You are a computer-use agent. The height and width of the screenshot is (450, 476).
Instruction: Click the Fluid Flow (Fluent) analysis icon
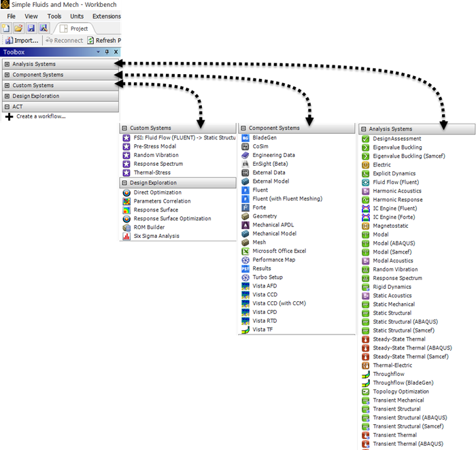pos(366,182)
